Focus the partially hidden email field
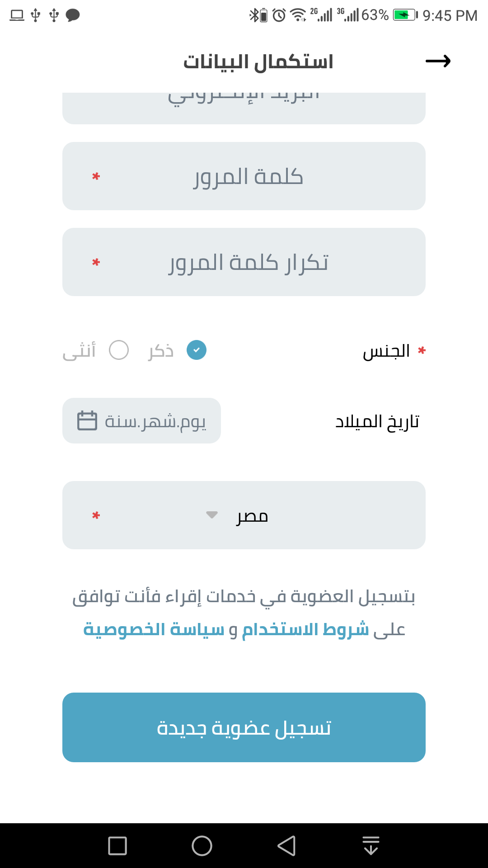Screen dimensions: 488x868 (x=244, y=108)
